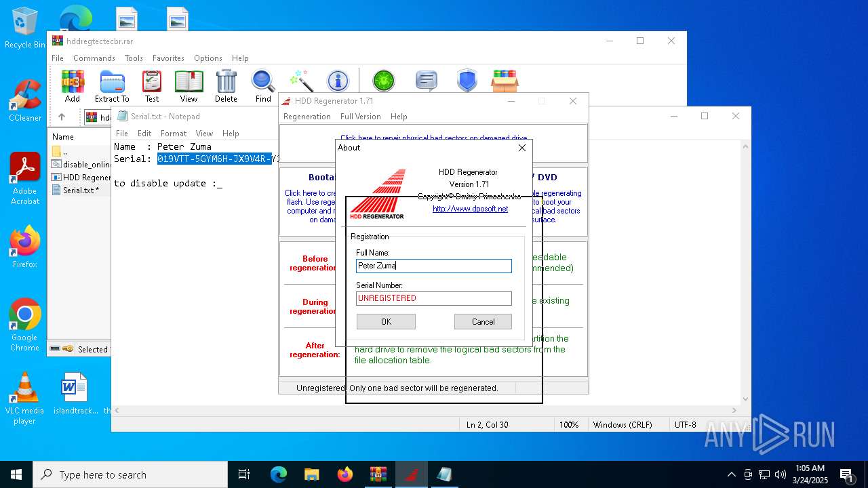The width and height of the screenshot is (868, 488).
Task: Click the 'to disable update' line in Notepad
Action: tap(167, 183)
